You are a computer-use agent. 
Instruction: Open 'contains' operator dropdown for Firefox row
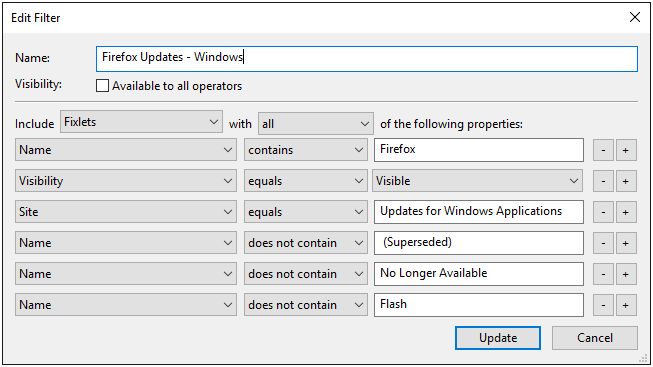pos(306,150)
